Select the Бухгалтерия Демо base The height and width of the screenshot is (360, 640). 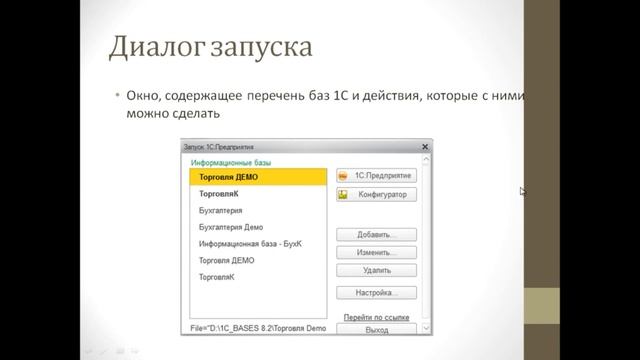pos(258,227)
